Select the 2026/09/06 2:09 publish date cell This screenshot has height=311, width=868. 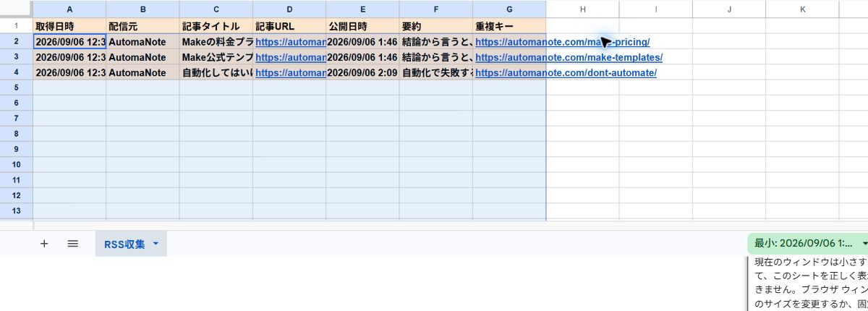(x=362, y=72)
